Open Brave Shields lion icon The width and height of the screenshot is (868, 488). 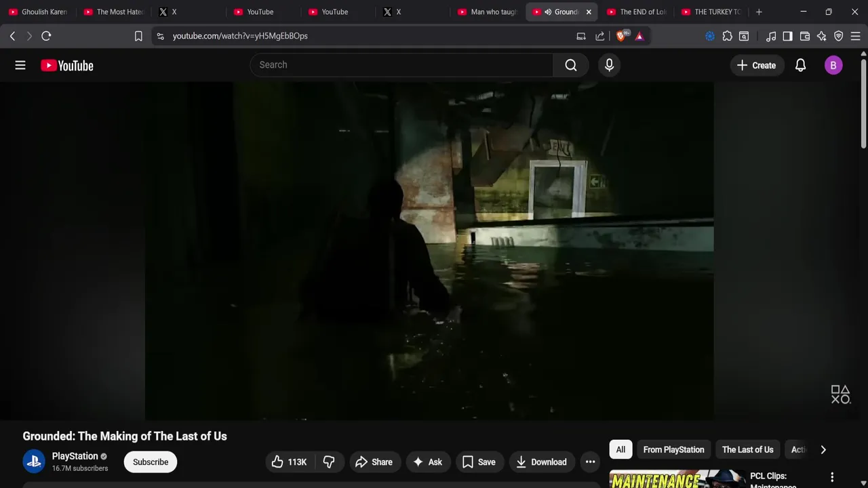[x=621, y=36]
